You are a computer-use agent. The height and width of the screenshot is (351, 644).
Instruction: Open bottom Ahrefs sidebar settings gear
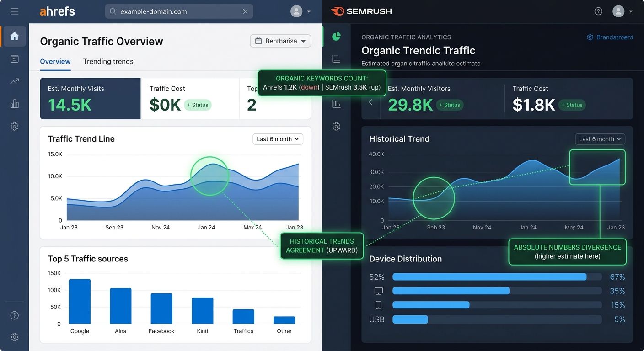click(15, 337)
